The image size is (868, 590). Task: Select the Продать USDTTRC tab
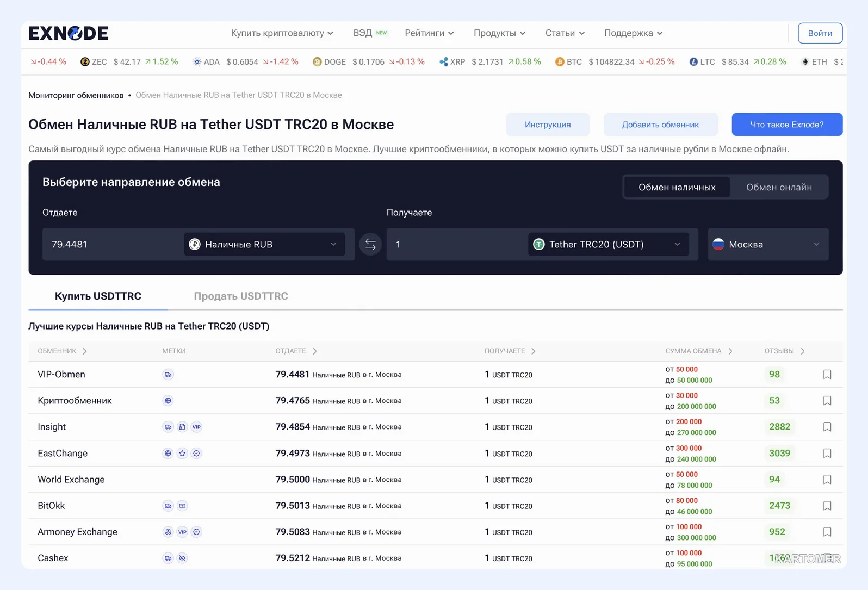click(241, 296)
